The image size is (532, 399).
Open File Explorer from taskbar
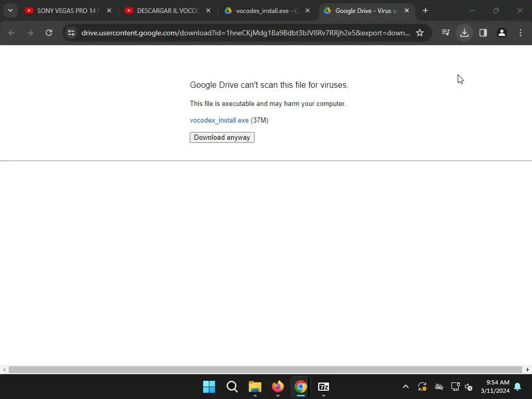pyautogui.click(x=255, y=387)
